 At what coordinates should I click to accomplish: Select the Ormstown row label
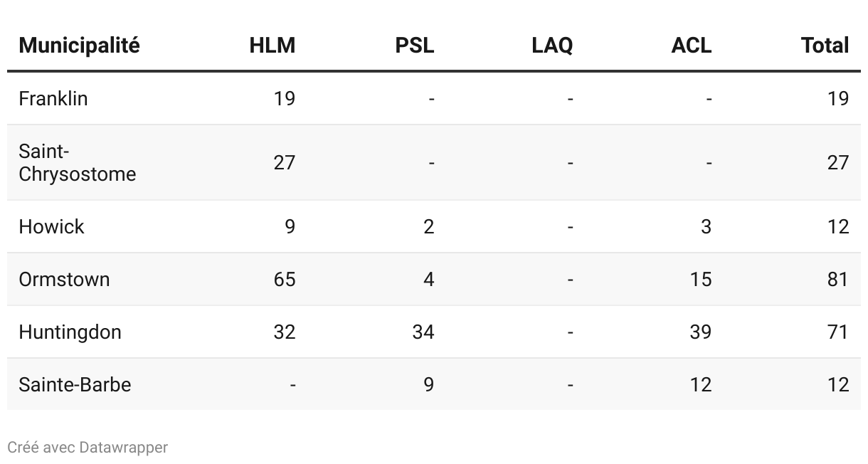click(64, 279)
